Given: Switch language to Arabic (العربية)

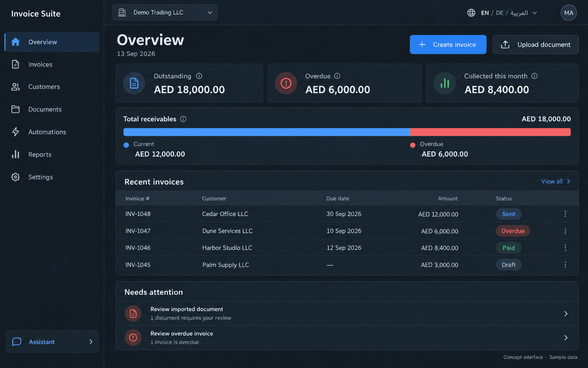Looking at the screenshot, I should [x=519, y=13].
